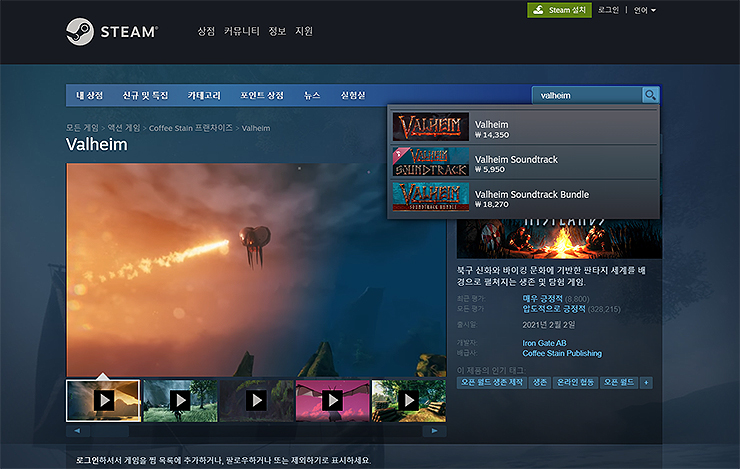Image resolution: width=740 pixels, height=469 pixels.
Task: Select the 뉴스 tab
Action: click(x=312, y=95)
